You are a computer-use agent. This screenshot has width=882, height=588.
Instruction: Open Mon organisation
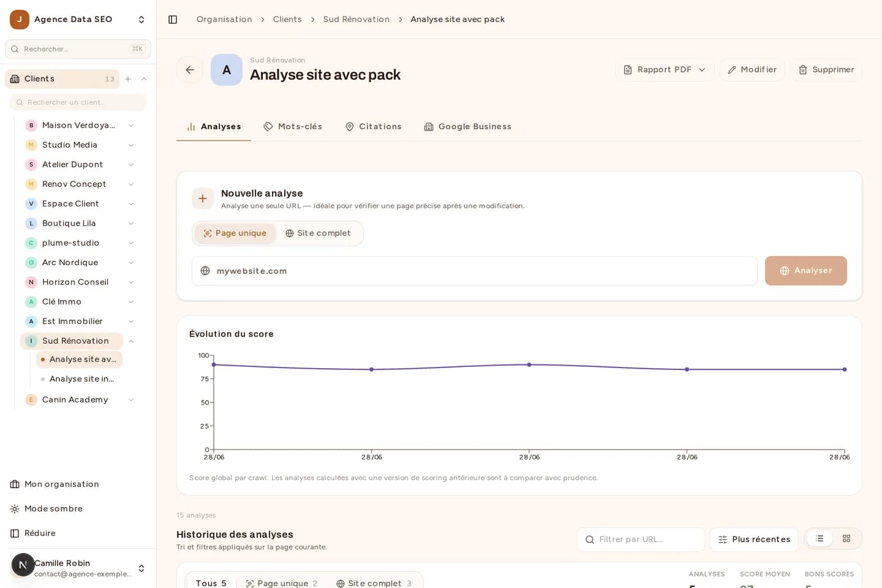click(78, 484)
